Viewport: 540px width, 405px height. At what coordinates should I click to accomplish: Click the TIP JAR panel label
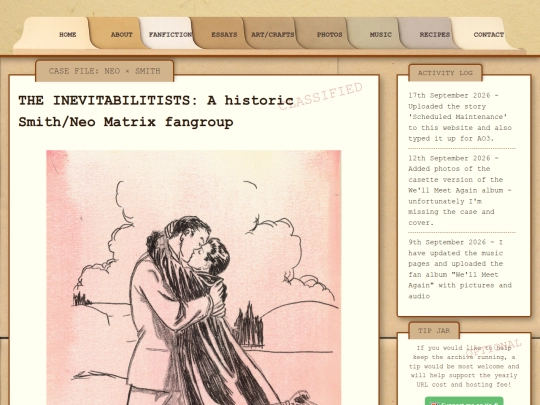(x=434, y=331)
